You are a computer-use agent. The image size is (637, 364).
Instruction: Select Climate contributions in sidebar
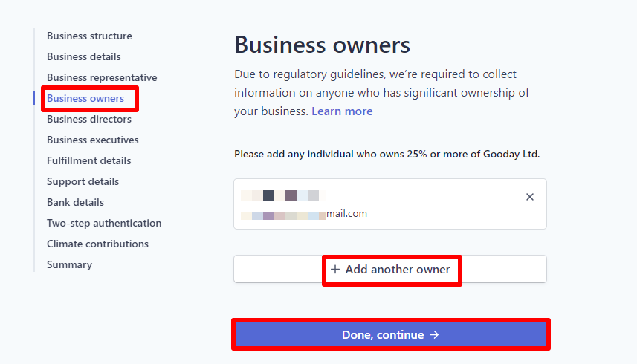point(97,244)
